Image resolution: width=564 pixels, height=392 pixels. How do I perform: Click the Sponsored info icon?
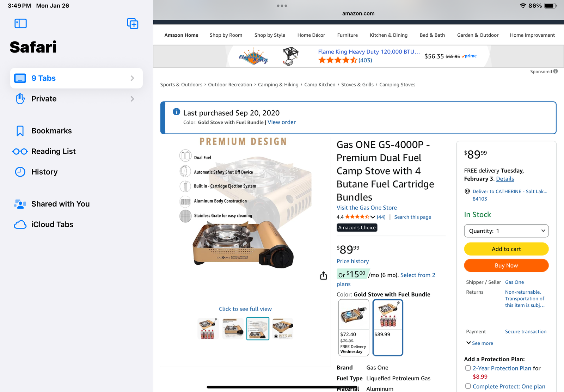(556, 71)
